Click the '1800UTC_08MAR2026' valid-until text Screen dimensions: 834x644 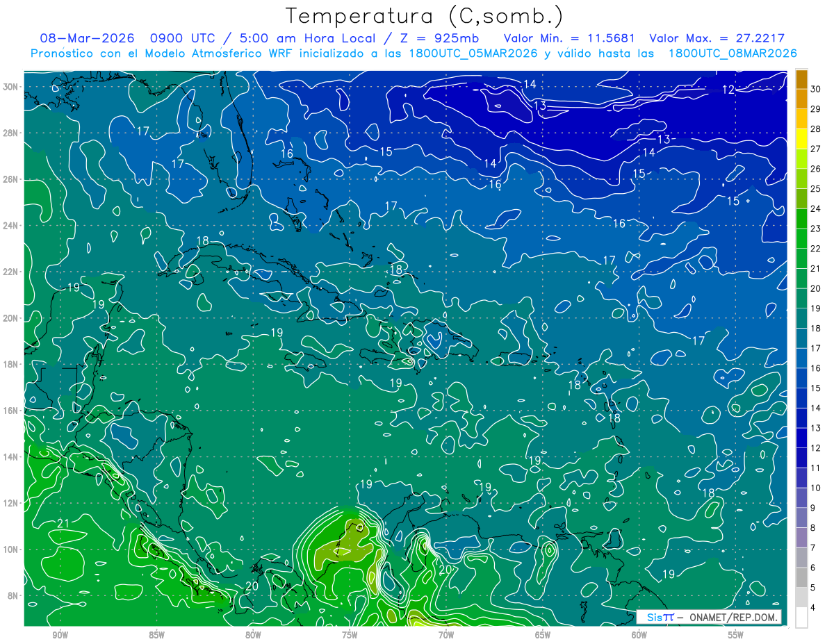click(x=733, y=53)
